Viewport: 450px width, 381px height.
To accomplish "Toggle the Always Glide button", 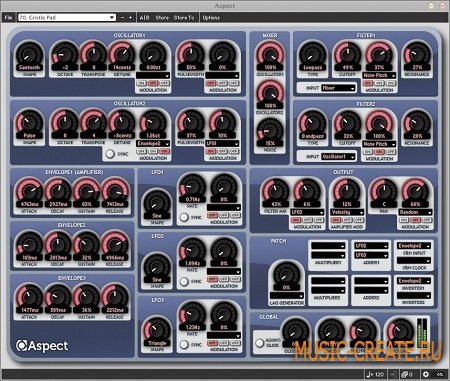I will [x=260, y=343].
